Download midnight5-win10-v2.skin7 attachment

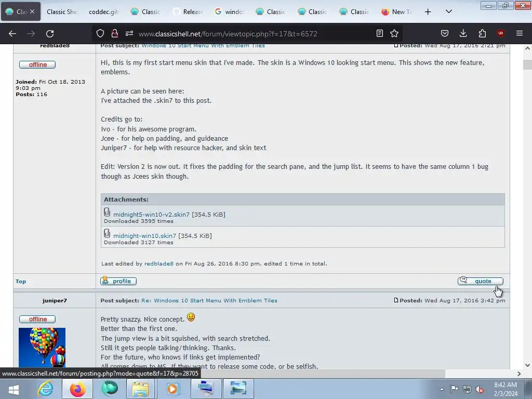coord(151,215)
